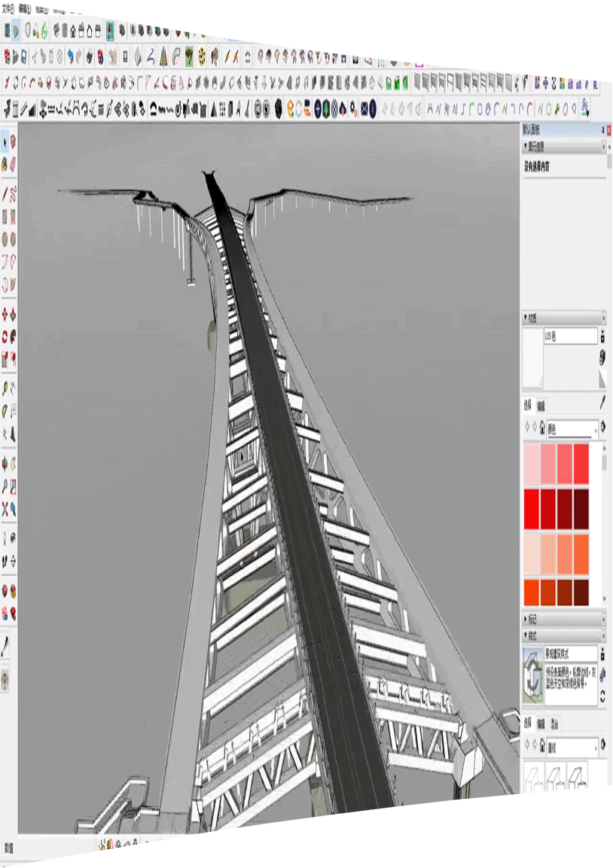This screenshot has height=868, width=613.
Task: Open the styles library dropdown under 样式
Action: (572, 747)
